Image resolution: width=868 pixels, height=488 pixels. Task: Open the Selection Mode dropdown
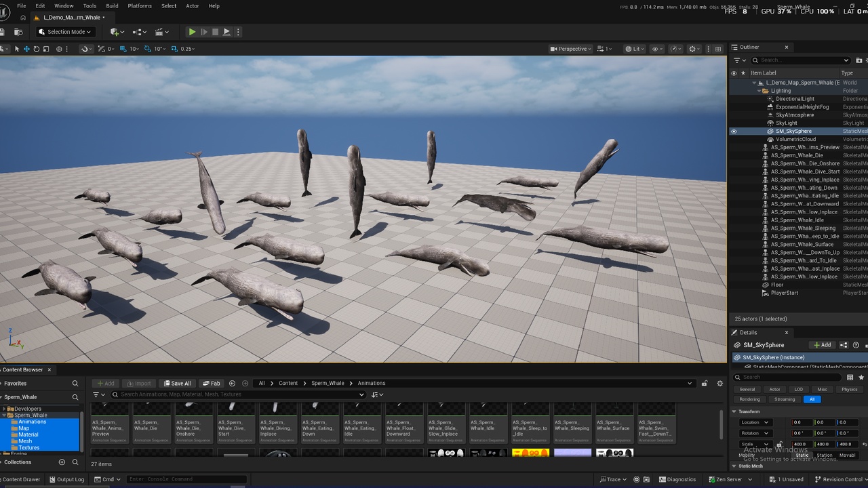65,32
